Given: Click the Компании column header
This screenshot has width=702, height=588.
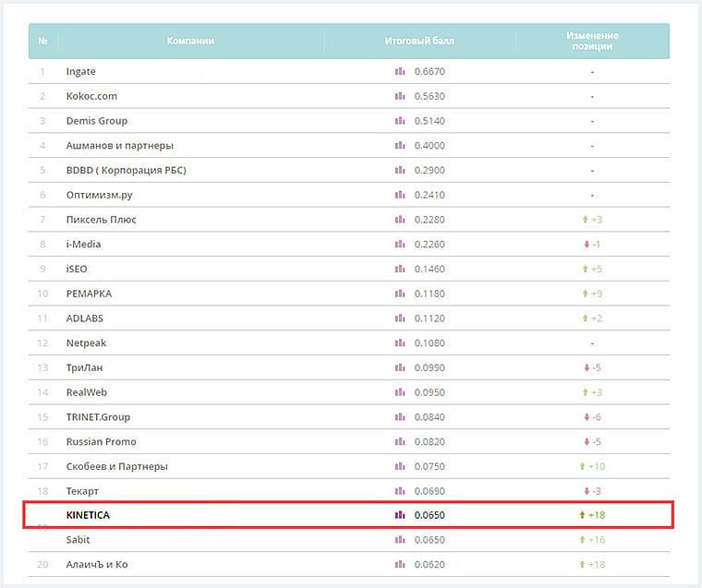Looking at the screenshot, I should pos(190,41).
